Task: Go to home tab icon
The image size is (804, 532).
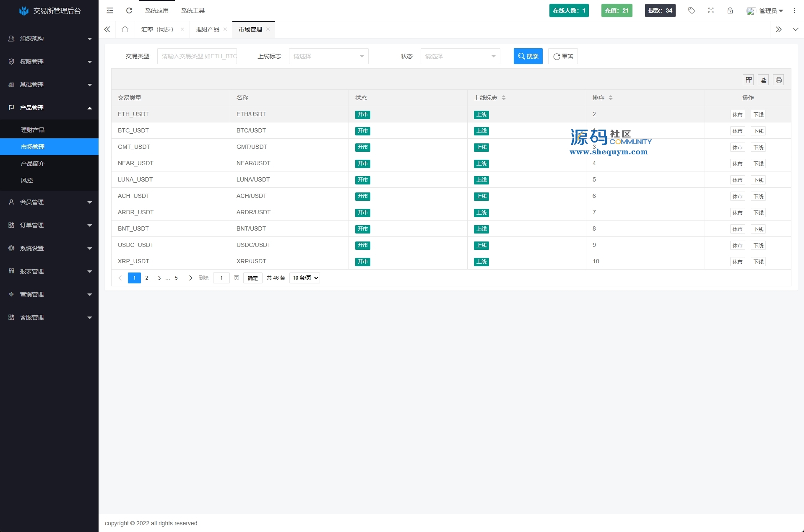Action: pos(125,29)
